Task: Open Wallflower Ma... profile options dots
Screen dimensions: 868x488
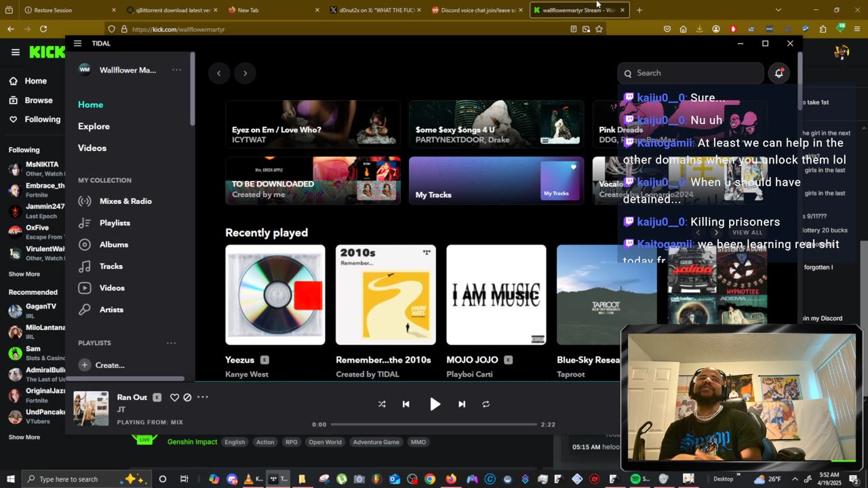Action: (176, 70)
